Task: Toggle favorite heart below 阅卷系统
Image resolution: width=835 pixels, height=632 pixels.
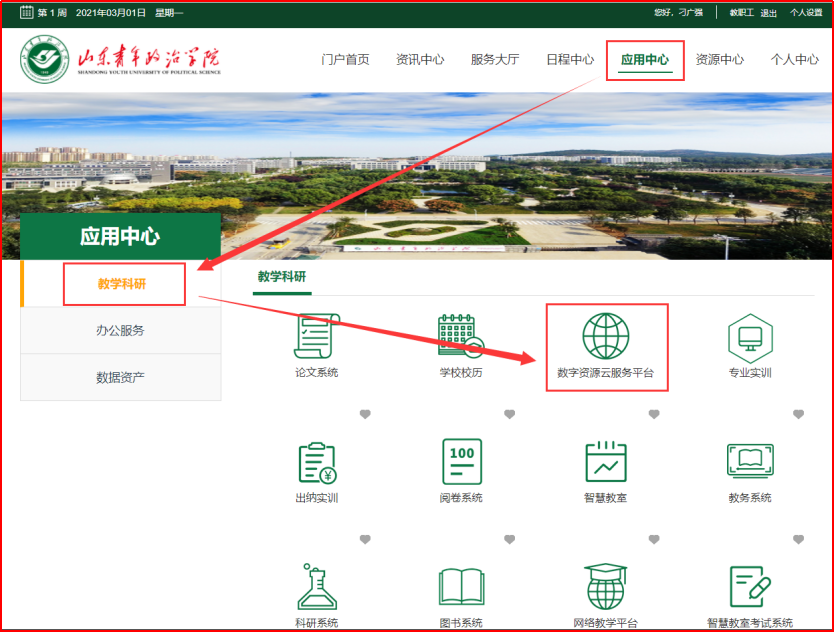Action: coord(509,540)
